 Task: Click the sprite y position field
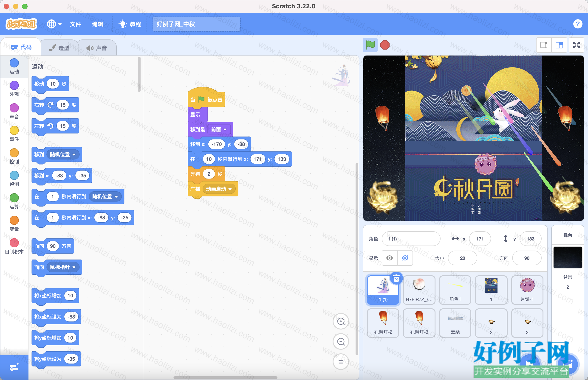click(x=530, y=239)
